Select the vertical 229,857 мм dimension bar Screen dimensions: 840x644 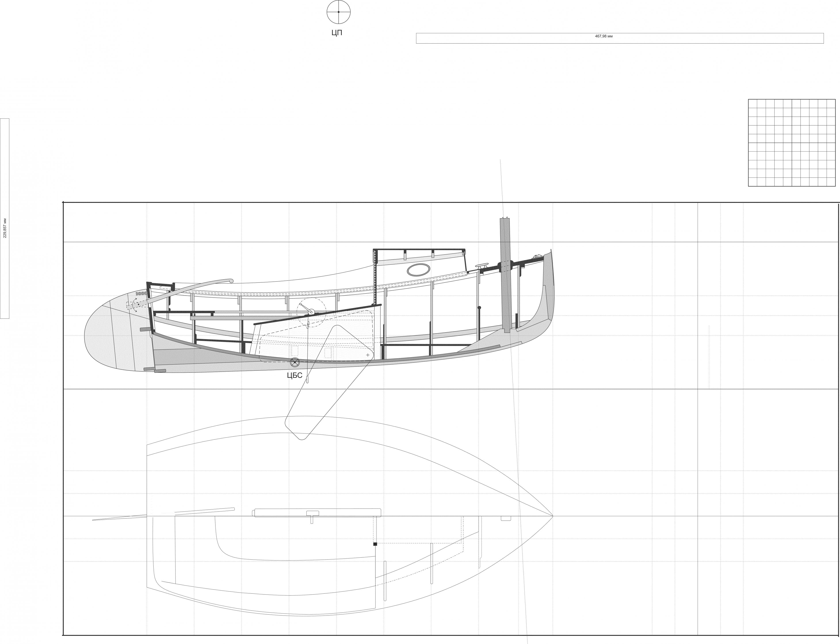coord(5,218)
